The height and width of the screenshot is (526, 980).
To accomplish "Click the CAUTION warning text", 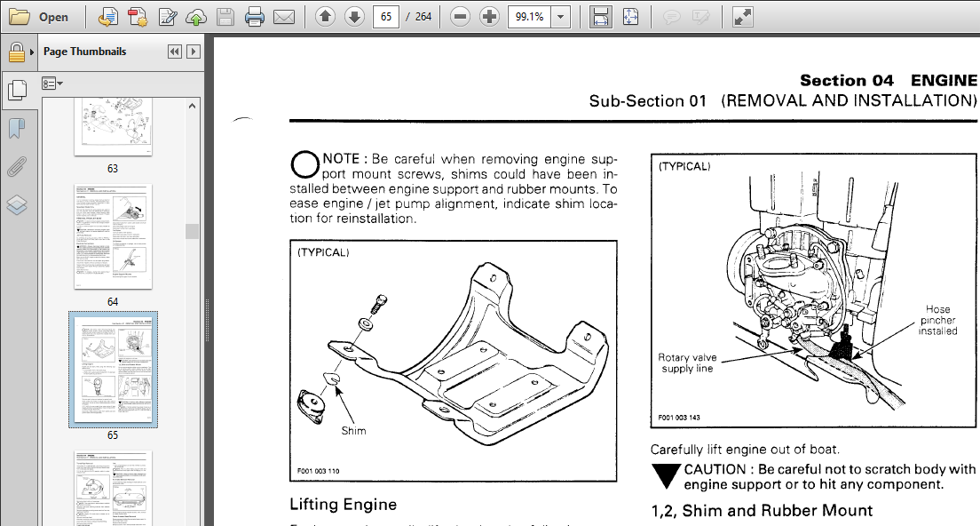I will [x=829, y=476].
